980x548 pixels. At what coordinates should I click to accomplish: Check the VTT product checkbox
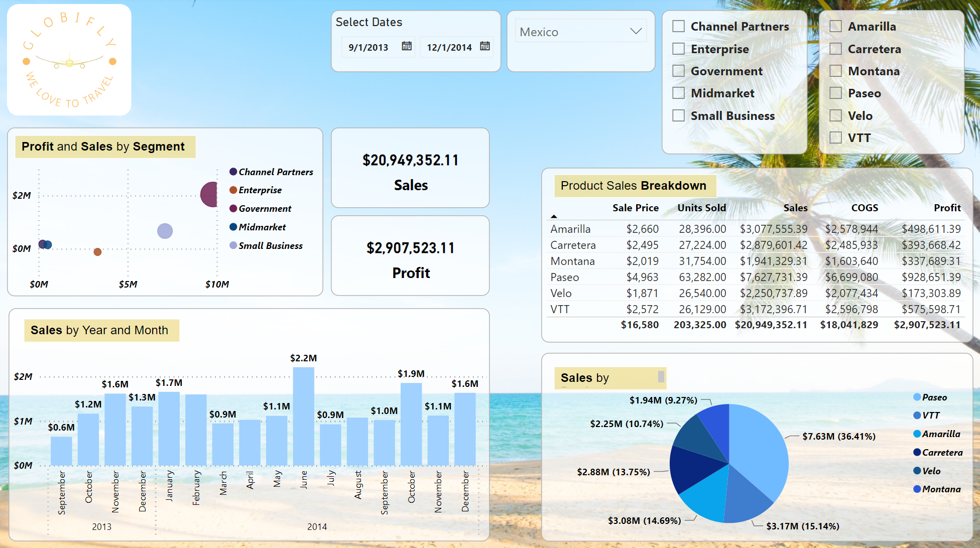point(835,138)
